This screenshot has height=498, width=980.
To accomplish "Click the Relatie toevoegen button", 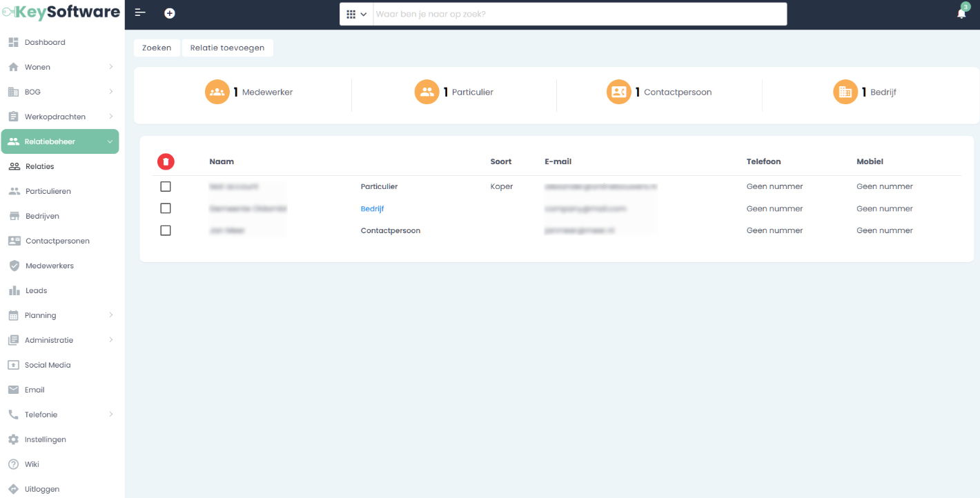I will tap(227, 48).
